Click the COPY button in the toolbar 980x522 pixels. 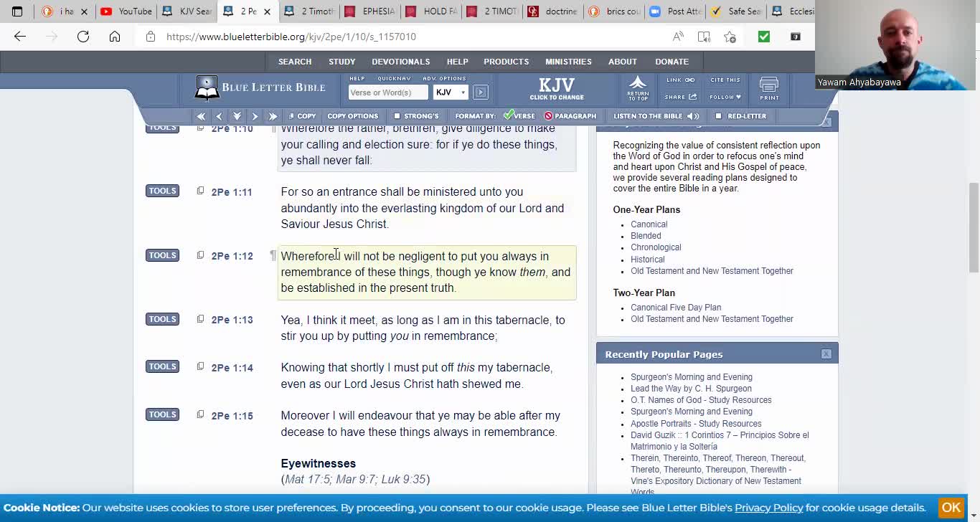302,116
